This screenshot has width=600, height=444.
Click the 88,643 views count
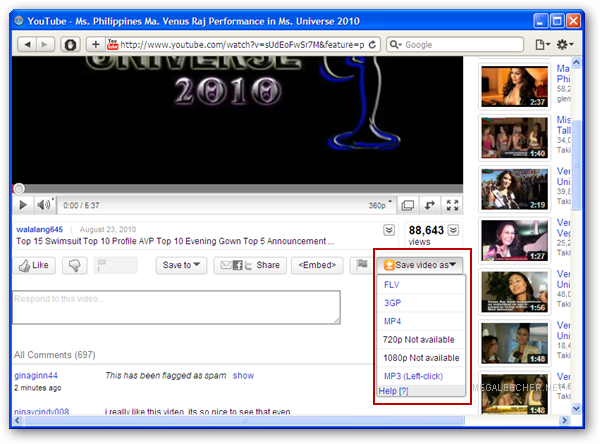click(426, 230)
